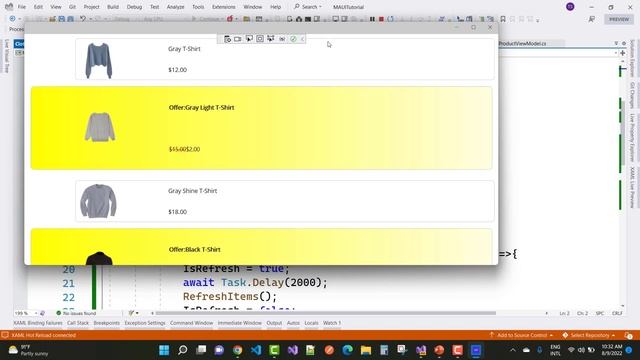The height and width of the screenshot is (360, 640).
Task: Click Select Repository in status bar
Action: point(589,335)
